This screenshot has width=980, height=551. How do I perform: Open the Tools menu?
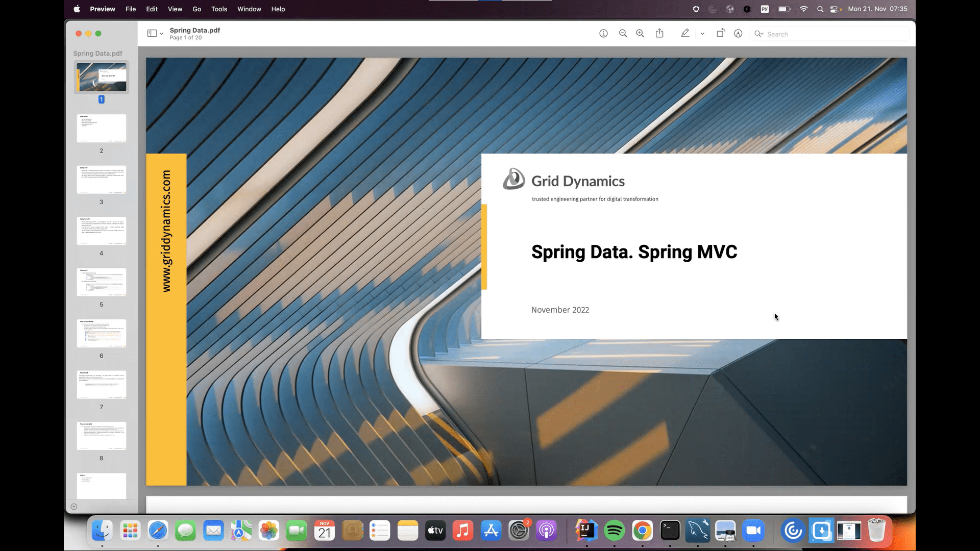point(219,9)
